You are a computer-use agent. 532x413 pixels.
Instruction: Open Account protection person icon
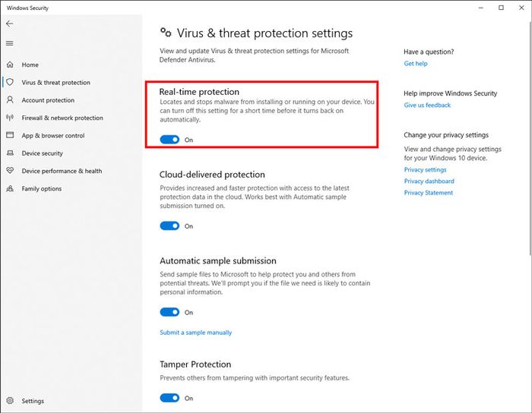[10, 100]
